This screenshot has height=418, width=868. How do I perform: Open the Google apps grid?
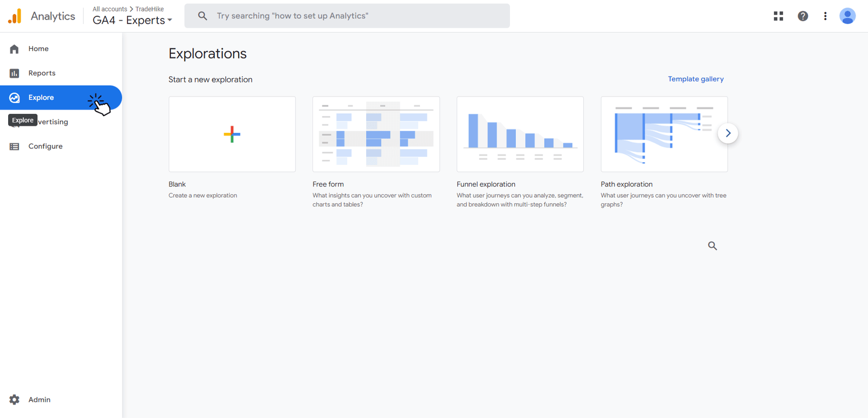tap(778, 16)
